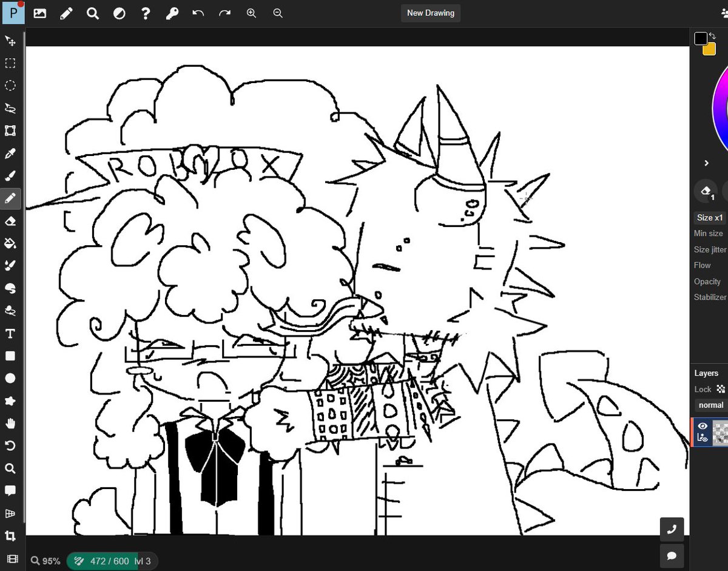Select the Mixer brush tool
This screenshot has width=728, height=571.
(10, 266)
